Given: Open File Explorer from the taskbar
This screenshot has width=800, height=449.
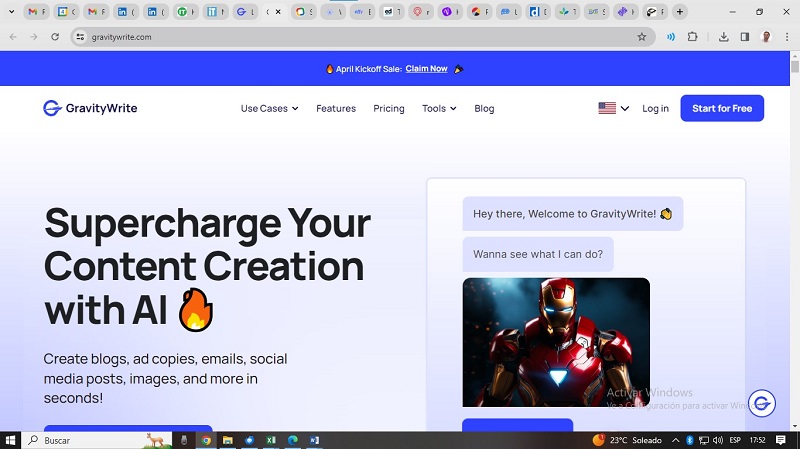Looking at the screenshot, I should coord(228,440).
